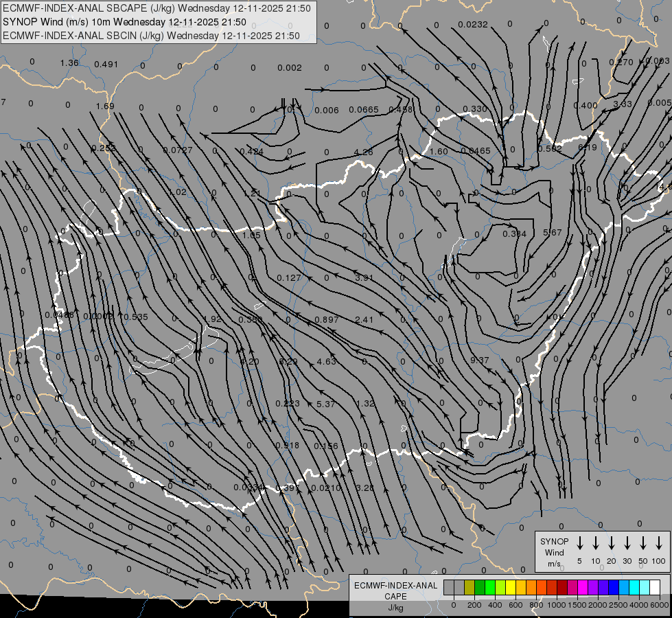The height and width of the screenshot is (618, 672).
Task: Click the 0.424 CAPE value on map
Action: click(252, 151)
